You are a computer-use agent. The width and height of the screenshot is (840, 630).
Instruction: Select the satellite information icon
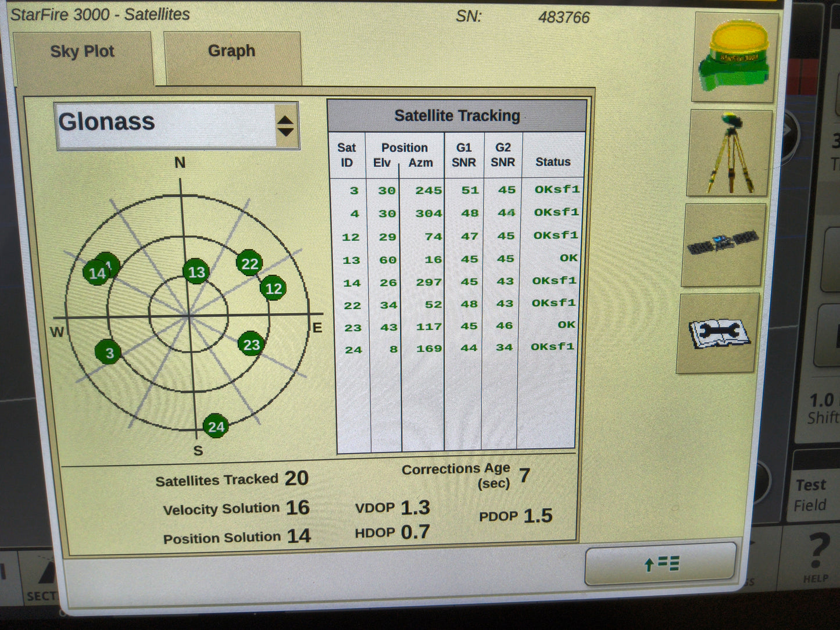[x=723, y=244]
